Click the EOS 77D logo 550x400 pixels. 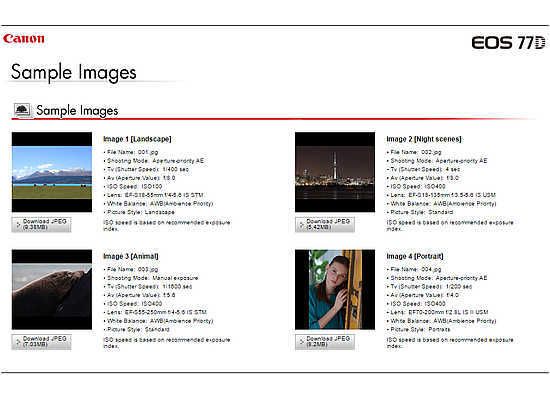click(509, 43)
